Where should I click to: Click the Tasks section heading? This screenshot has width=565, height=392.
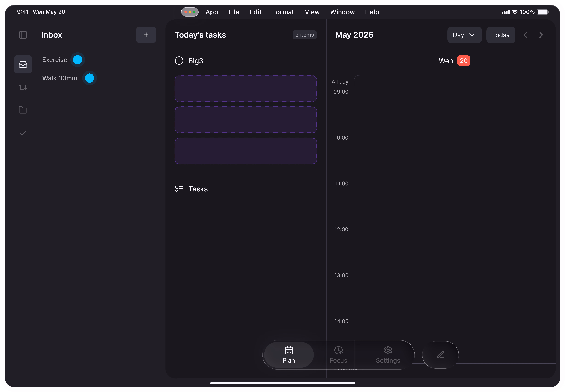198,189
